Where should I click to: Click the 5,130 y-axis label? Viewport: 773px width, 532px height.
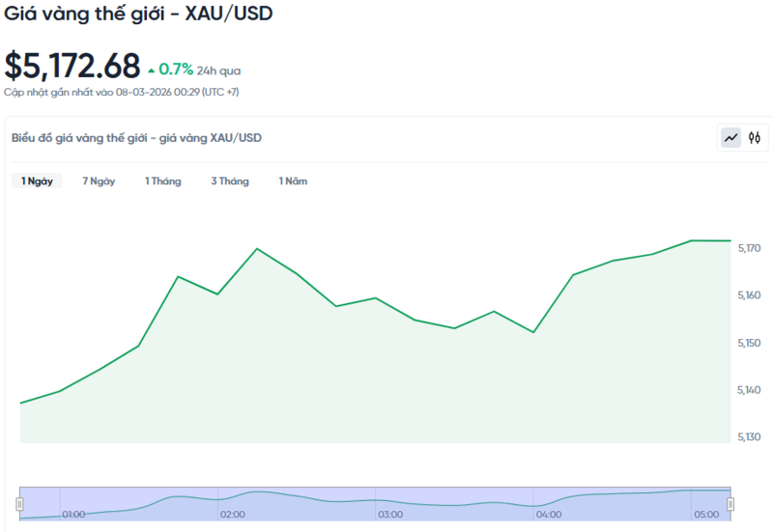coord(749,437)
